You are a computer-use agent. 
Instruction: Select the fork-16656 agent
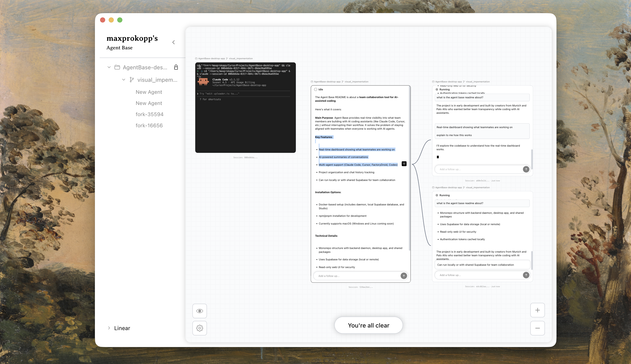pos(149,126)
